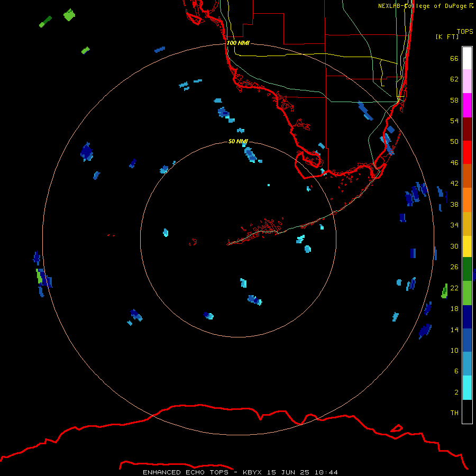Click the 50 scale value on legend
This screenshot has width=476, height=476.
pos(454,142)
